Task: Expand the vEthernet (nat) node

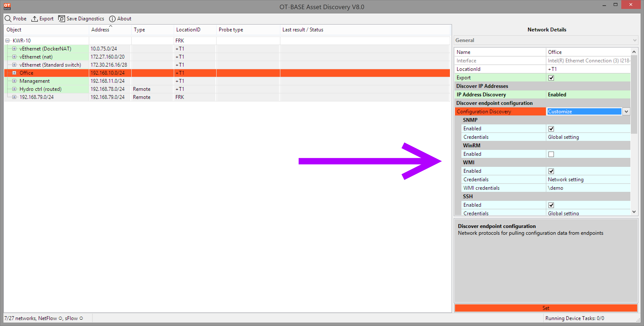Action: coord(14,57)
